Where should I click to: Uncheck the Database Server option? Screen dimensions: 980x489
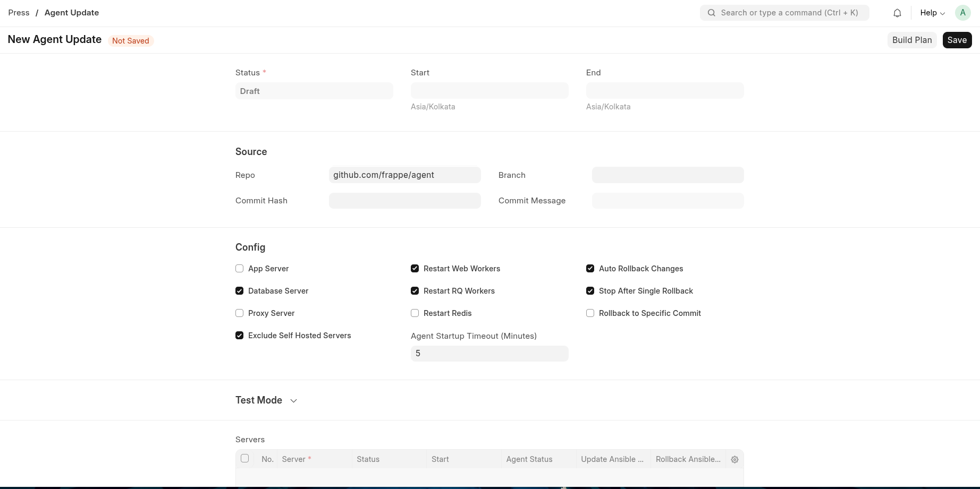click(240, 291)
